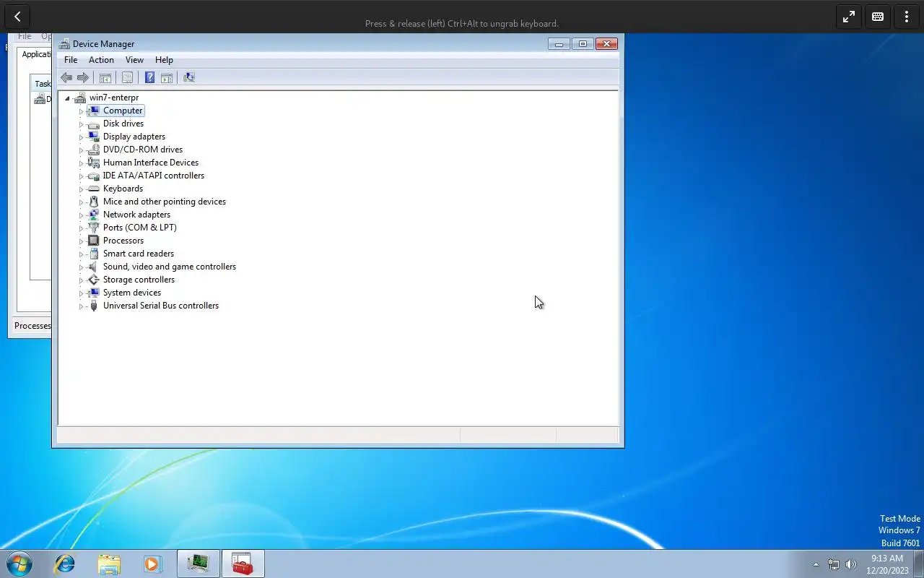924x578 pixels.
Task: Click the Device Manager title bar icon
Action: pos(65,44)
